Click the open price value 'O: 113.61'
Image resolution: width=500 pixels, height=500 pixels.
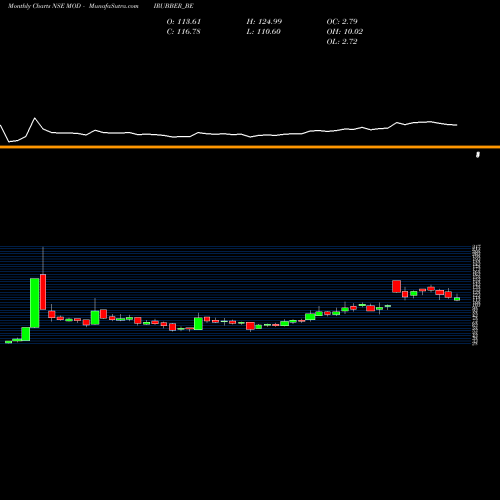(184, 22)
